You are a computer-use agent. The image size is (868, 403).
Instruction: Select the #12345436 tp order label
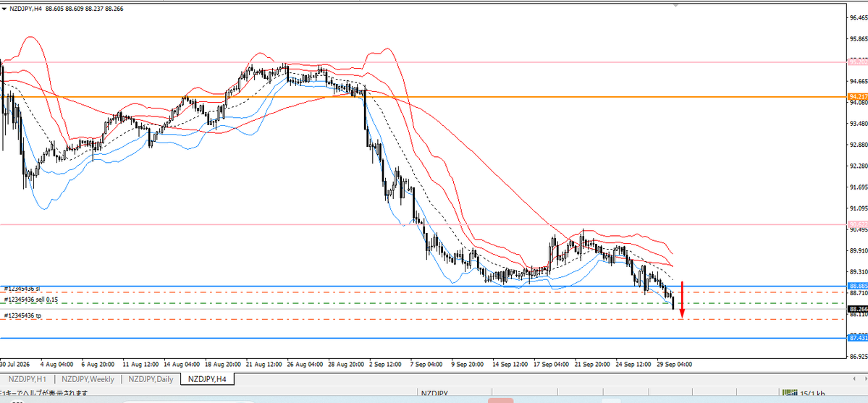pos(22,315)
